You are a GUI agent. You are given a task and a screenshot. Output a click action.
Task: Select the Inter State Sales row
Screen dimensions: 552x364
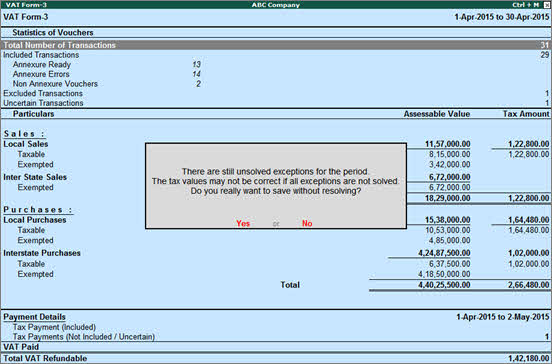[x=35, y=177]
